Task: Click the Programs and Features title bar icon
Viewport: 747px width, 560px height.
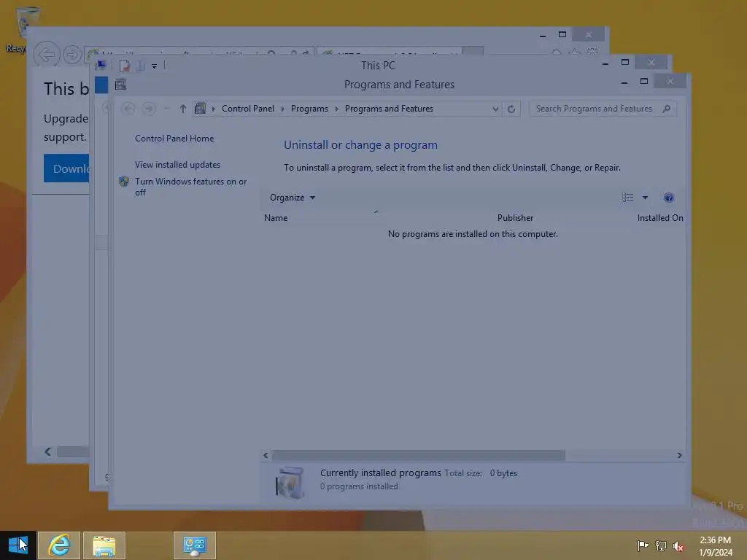Action: [x=120, y=85]
